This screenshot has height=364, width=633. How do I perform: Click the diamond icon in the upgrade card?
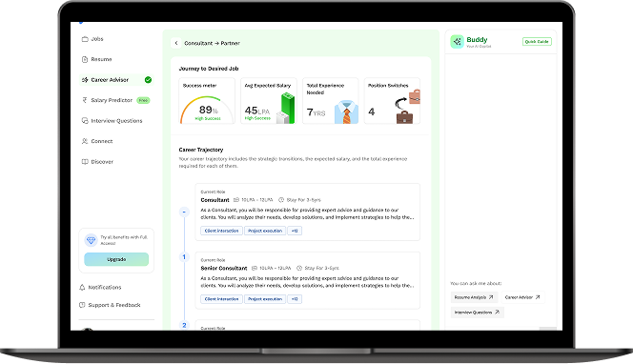(91, 240)
